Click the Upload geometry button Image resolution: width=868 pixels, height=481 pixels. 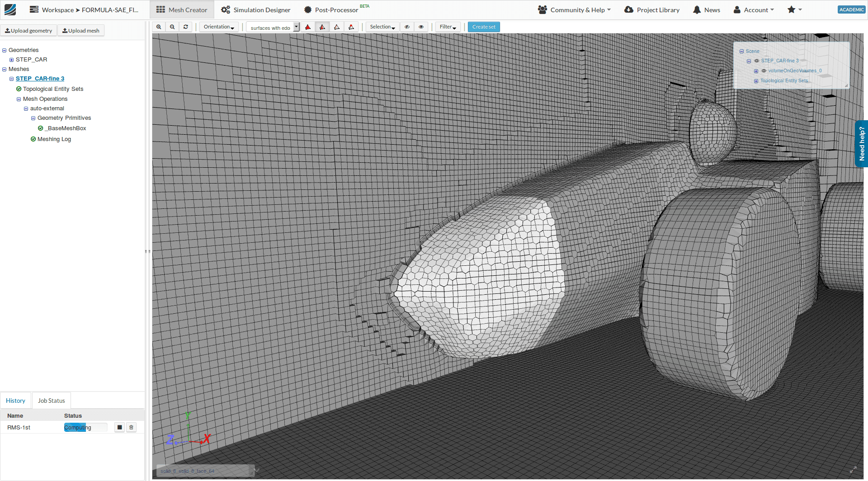pyautogui.click(x=28, y=31)
